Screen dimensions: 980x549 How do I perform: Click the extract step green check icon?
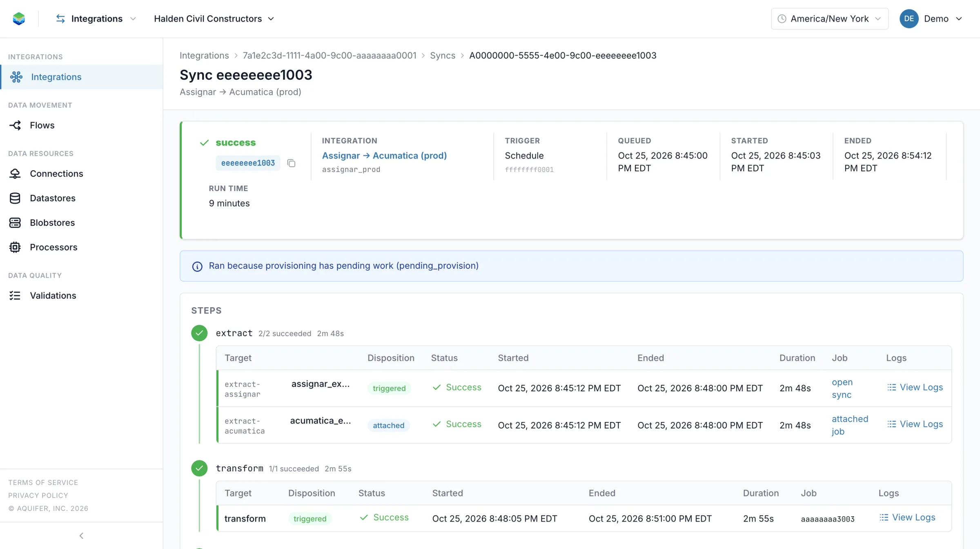(x=199, y=333)
